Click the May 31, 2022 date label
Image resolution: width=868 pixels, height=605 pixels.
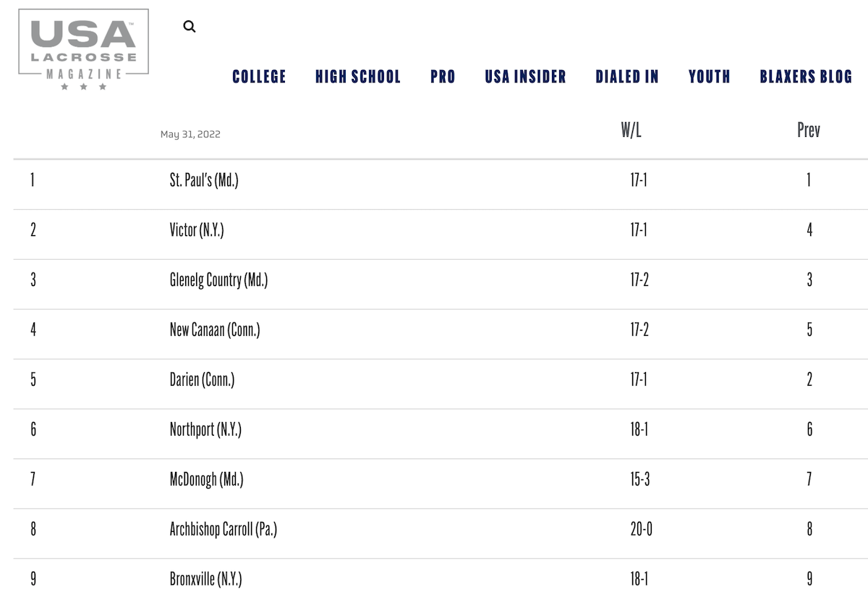(x=190, y=135)
